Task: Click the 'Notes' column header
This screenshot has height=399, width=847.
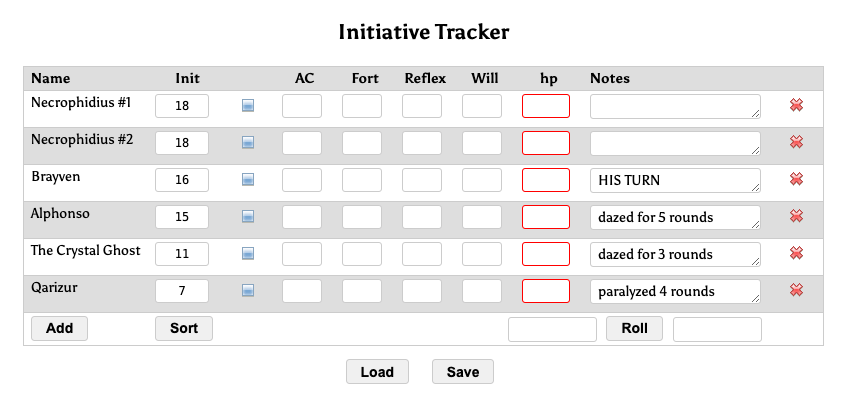Action: [x=610, y=79]
